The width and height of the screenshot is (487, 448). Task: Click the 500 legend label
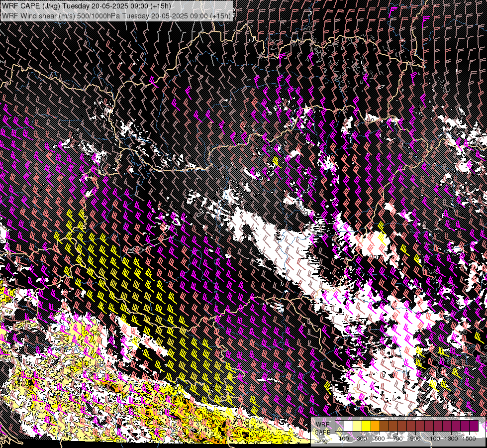(x=380, y=439)
